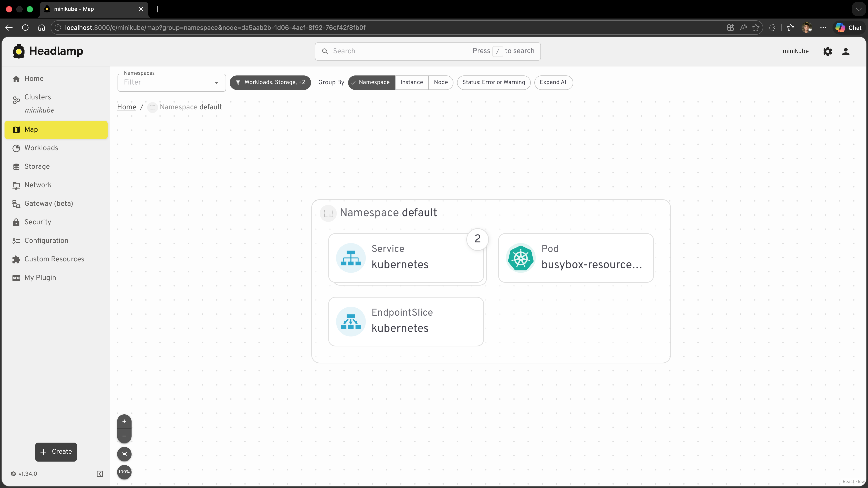Toggle Group By Namespace option
The height and width of the screenshot is (488, 868).
(x=371, y=82)
